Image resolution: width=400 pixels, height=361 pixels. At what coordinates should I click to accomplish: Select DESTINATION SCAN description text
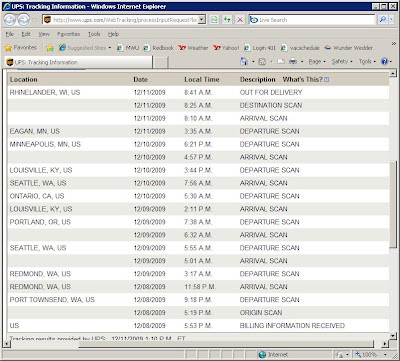coord(271,105)
